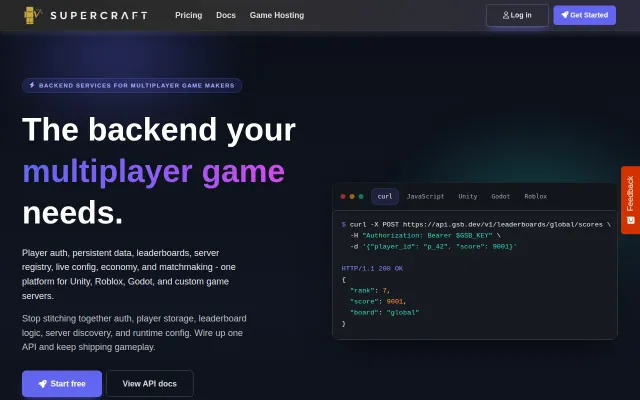Viewport: 640px width, 400px height.
Task: Click the player_id data payload line
Action: point(433,247)
